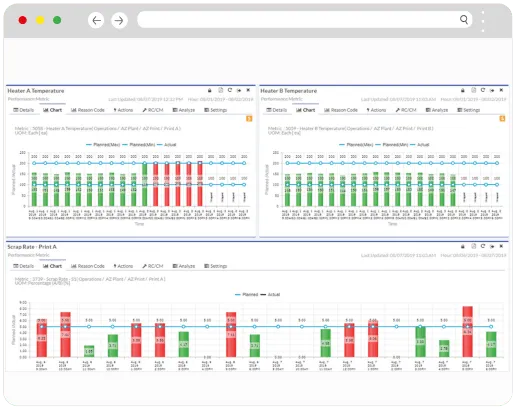Click the document icon on Heater B Temperature panel
Image resolution: width=516 pixels, height=409 pixels.
(473, 90)
